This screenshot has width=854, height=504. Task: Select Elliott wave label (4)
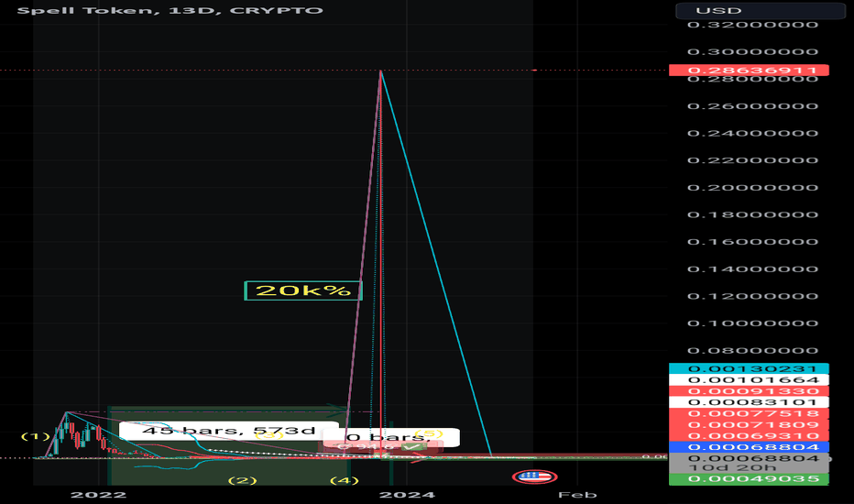coord(345,480)
